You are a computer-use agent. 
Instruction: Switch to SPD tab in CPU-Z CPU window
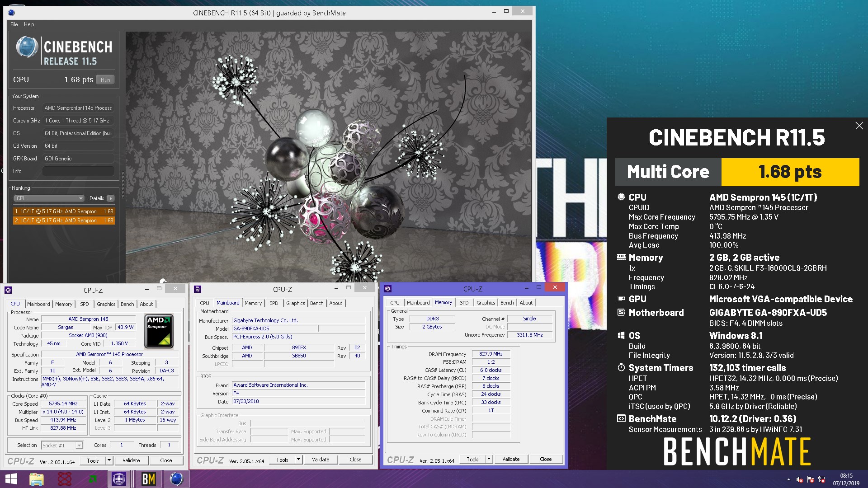[x=85, y=304]
